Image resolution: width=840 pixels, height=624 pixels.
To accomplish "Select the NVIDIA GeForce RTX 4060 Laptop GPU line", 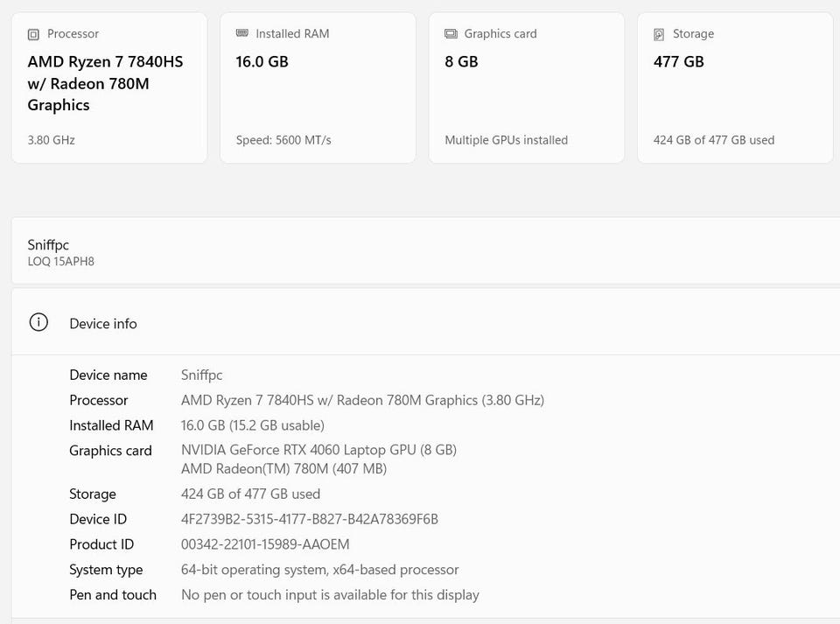I will 318,450.
